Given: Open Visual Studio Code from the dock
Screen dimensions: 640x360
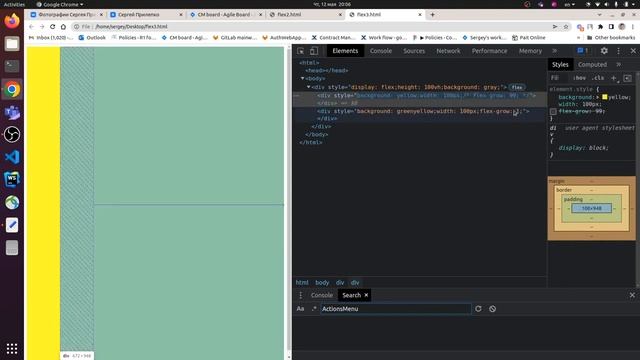Looking at the screenshot, I should coord(12,157).
